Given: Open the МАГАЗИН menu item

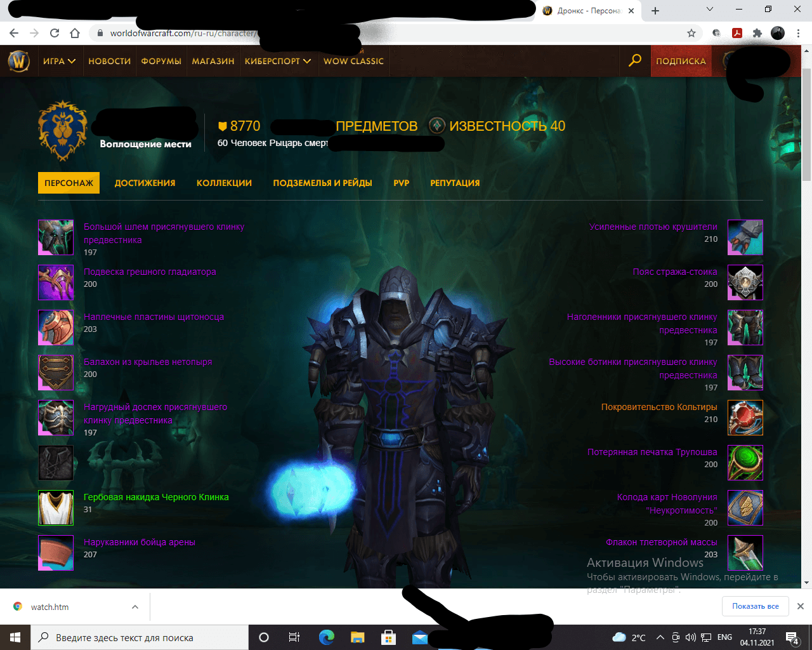Looking at the screenshot, I should [213, 61].
